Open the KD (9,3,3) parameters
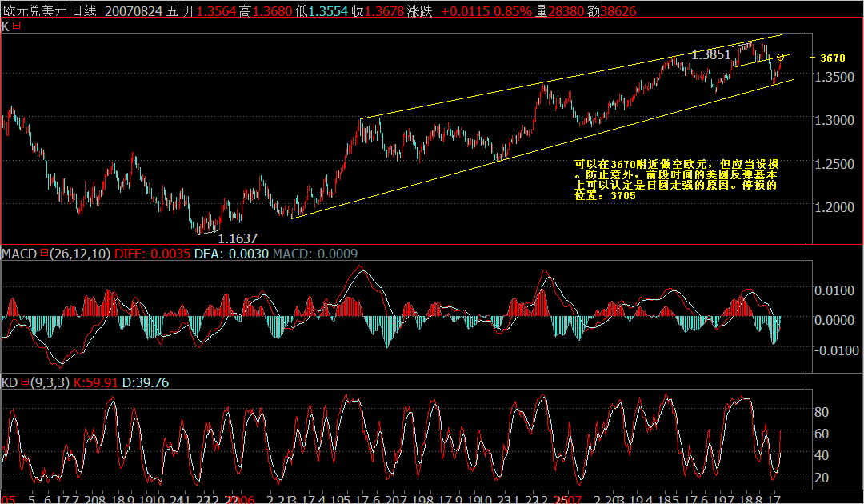Image resolution: width=864 pixels, height=504 pixels. pyautogui.click(x=50, y=382)
